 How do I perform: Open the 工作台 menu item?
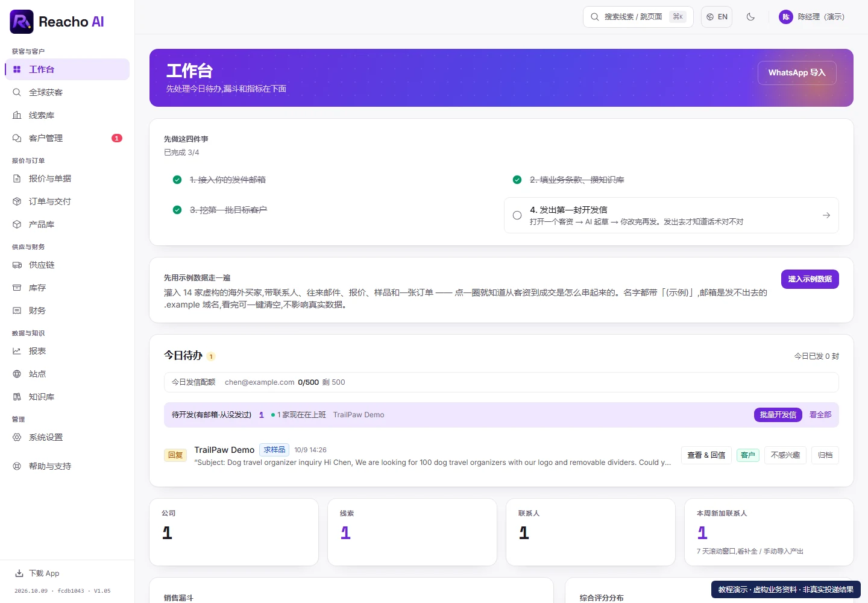[68, 69]
